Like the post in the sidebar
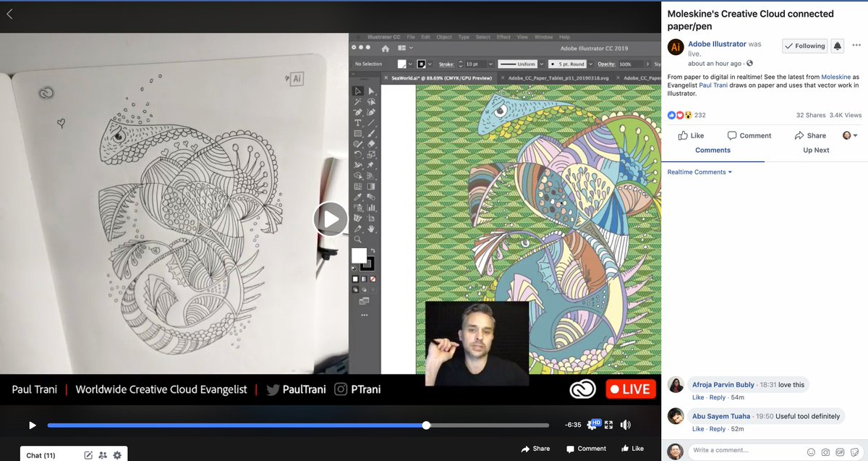 coord(691,135)
